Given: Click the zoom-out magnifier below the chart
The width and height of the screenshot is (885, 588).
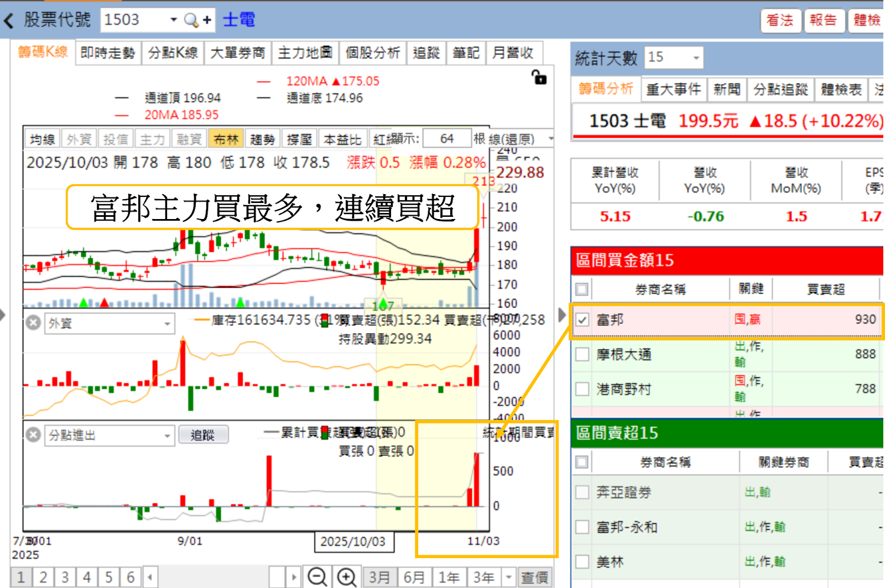Looking at the screenshot, I should pyautogui.click(x=317, y=577).
